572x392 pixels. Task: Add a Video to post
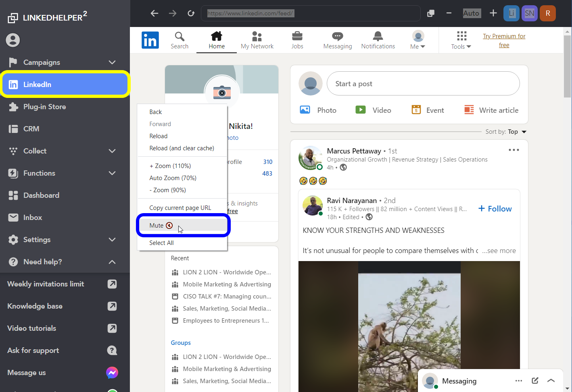373,110
